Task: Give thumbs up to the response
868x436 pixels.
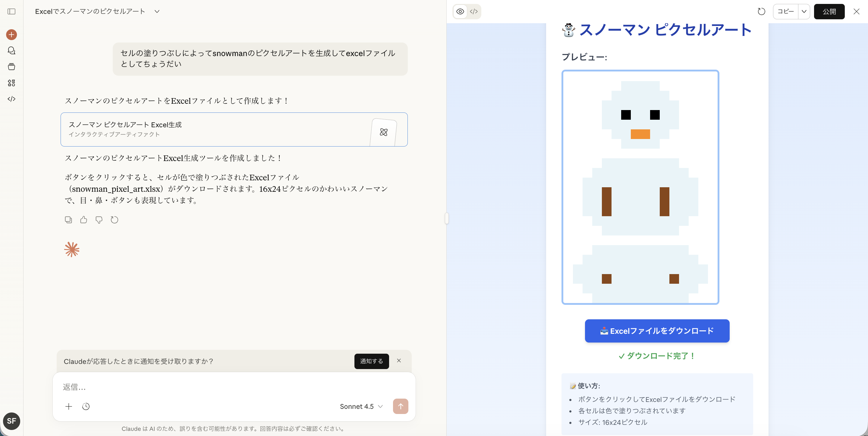Action: pyautogui.click(x=83, y=220)
